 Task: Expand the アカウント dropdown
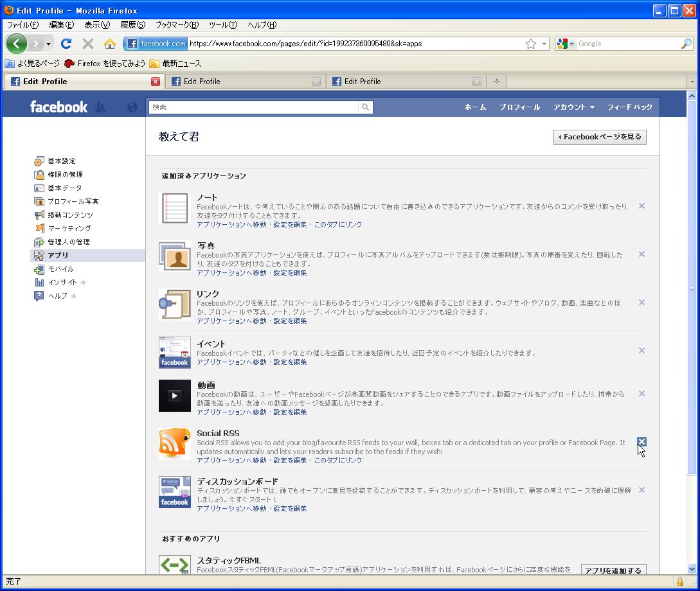573,107
